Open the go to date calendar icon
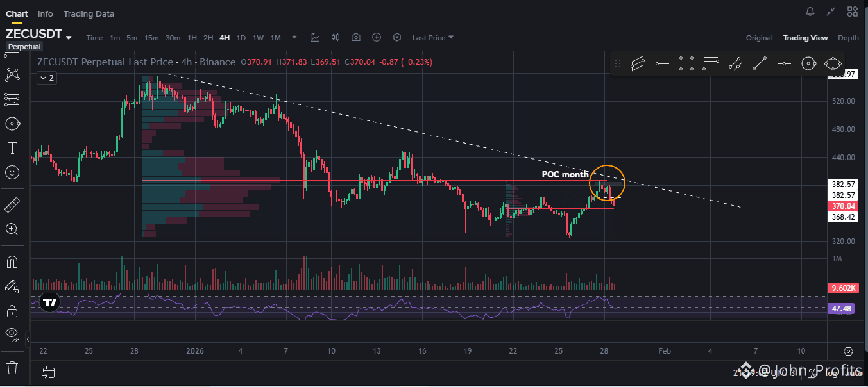 (x=49, y=372)
